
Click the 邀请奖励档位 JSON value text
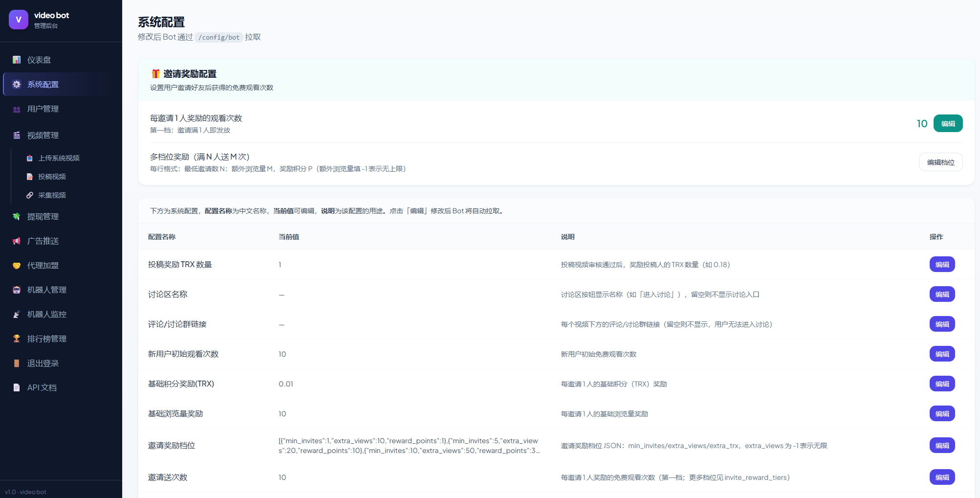pos(409,446)
